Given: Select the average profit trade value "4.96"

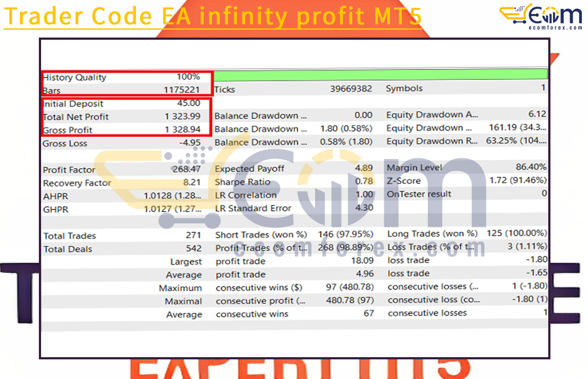Looking at the screenshot, I should [x=365, y=274].
